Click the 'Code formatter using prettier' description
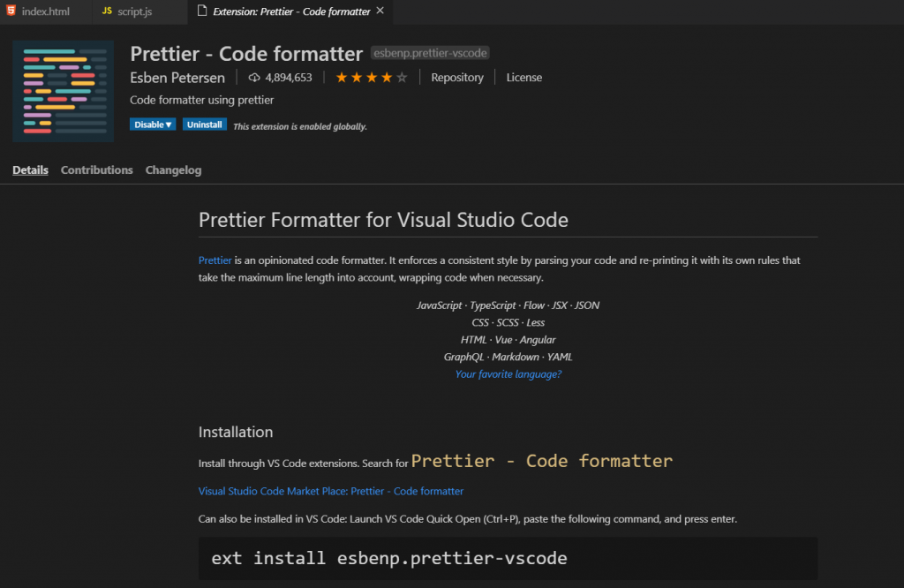This screenshot has height=588, width=904. click(x=202, y=100)
